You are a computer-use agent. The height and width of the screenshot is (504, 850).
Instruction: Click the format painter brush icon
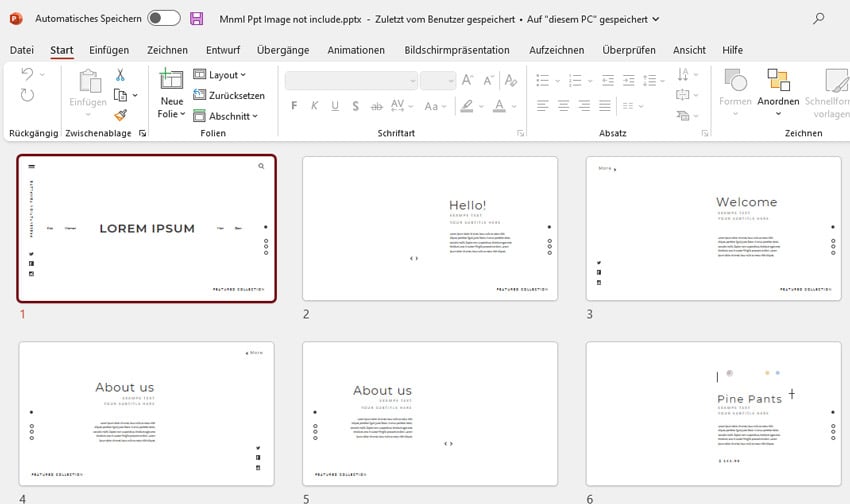(x=120, y=115)
